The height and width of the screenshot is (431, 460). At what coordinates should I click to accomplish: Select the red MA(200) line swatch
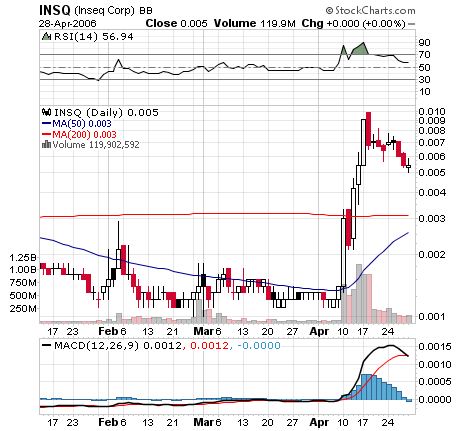point(46,134)
